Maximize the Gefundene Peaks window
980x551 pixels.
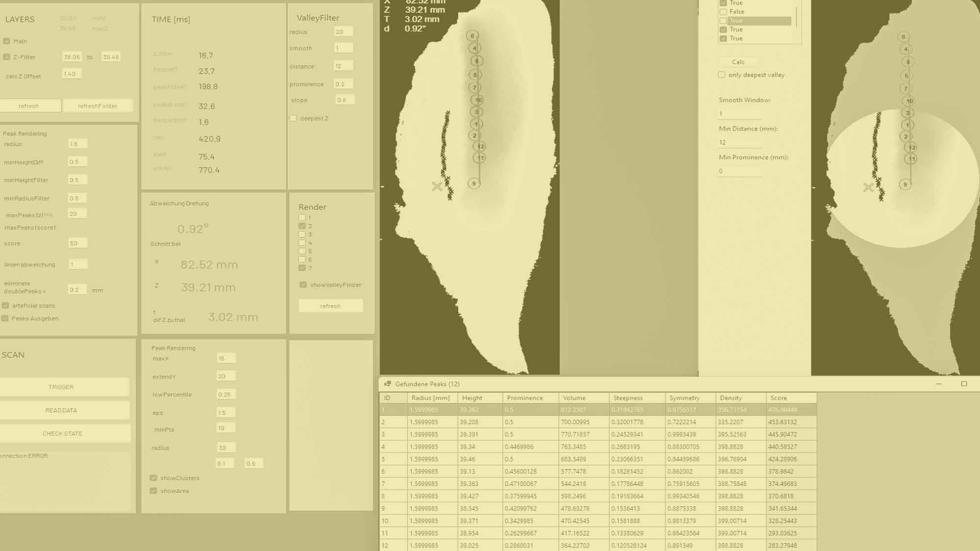coord(964,384)
